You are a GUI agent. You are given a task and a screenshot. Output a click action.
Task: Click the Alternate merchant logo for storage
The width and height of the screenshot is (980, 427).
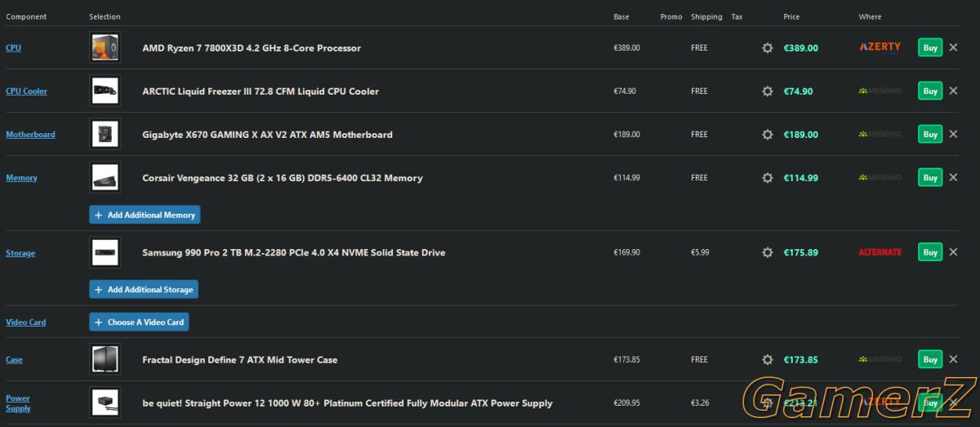point(880,252)
